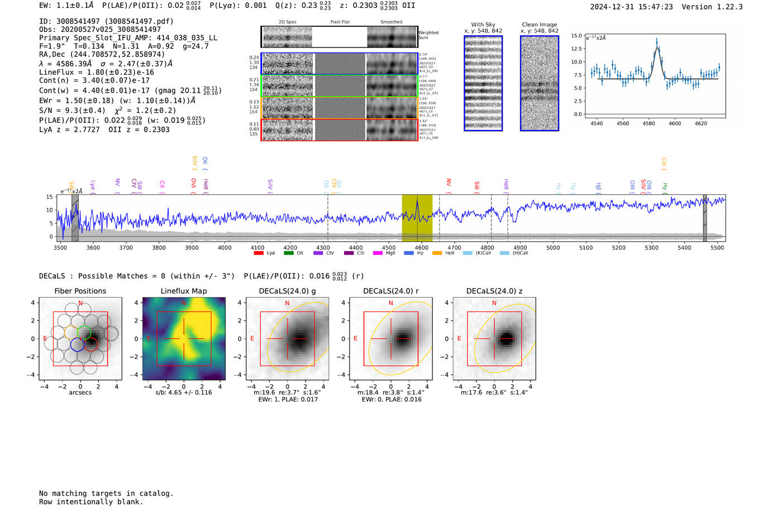Click the Clean Image cutout
782x532 pixels.
540,83
